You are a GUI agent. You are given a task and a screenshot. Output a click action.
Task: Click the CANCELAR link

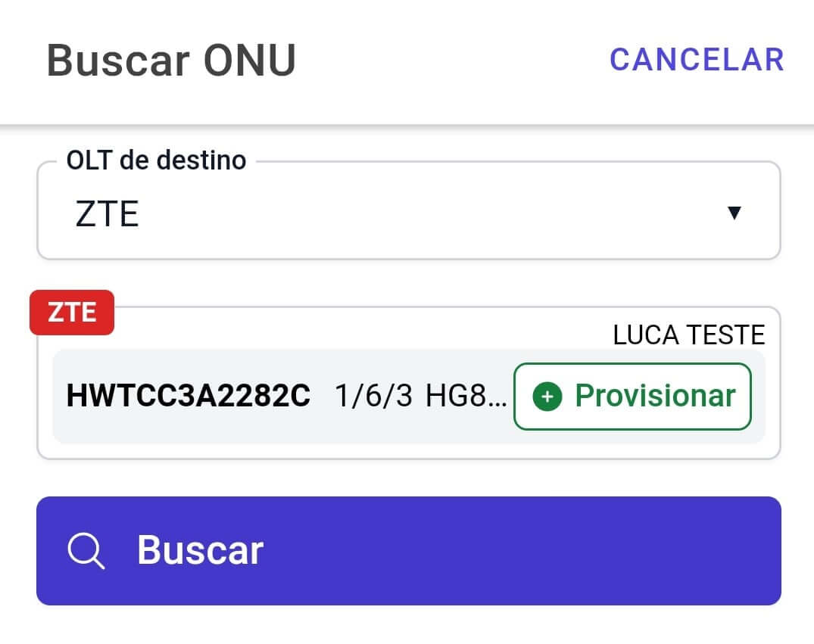697,60
